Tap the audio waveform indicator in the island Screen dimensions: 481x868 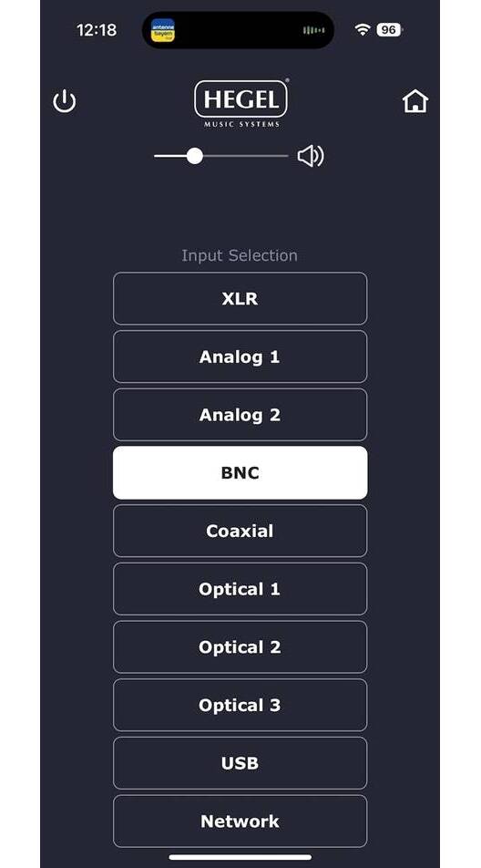(x=314, y=30)
